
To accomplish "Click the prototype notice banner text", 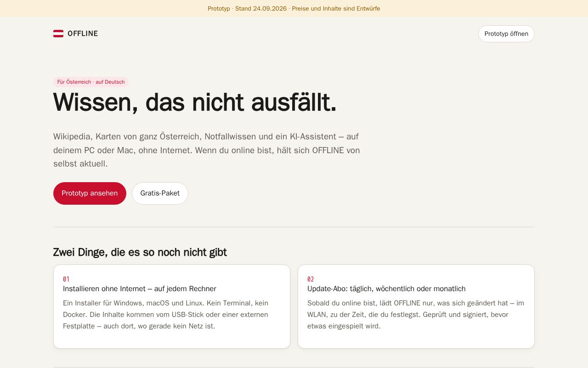I will click(x=294, y=8).
